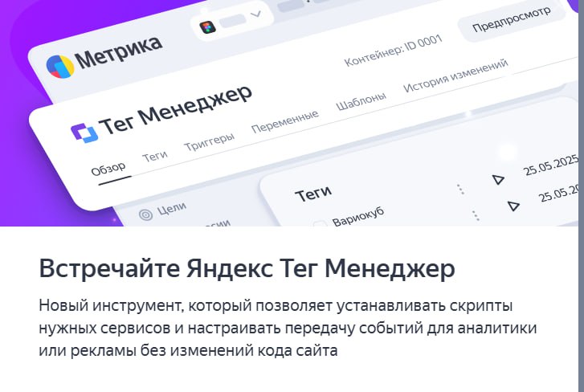584x392 pixels.
Task: Click the vertical scrollbar at right edge
Action: 581,196
